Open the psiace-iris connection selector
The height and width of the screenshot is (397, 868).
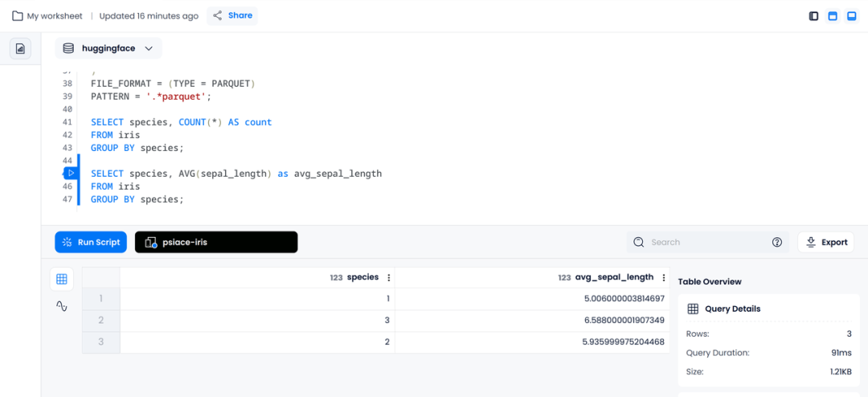click(x=215, y=242)
